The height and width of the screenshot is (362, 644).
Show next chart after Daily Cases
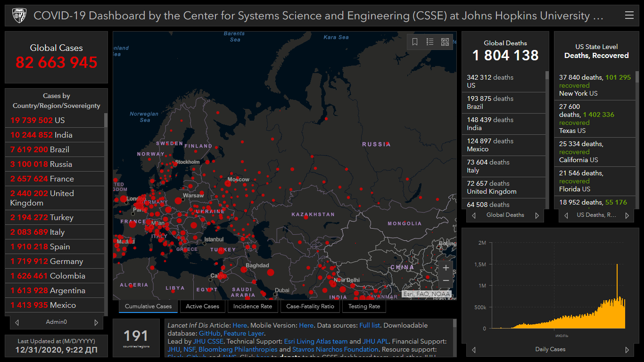[627, 350]
